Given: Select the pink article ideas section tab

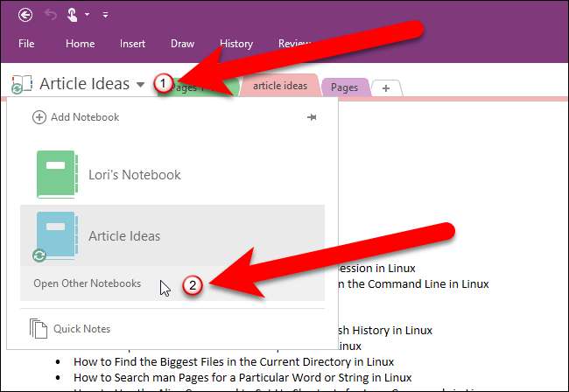Looking at the screenshot, I should tap(280, 86).
